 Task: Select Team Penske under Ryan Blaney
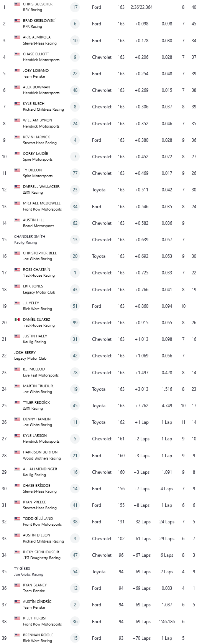tap(34, 591)
